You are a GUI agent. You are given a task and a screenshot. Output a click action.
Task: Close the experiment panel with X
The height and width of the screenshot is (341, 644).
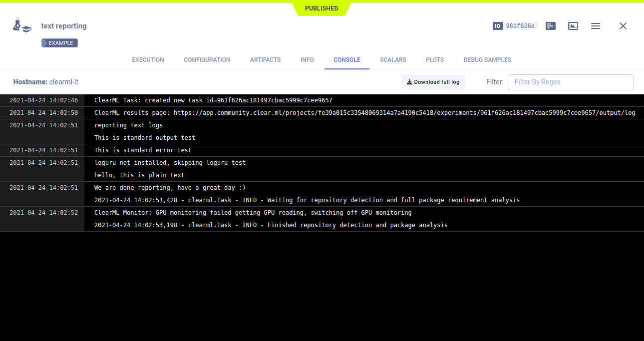(623, 26)
